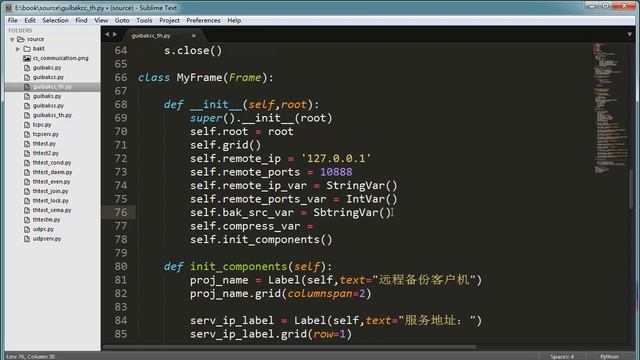
Task: Open the Project menu
Action: (x=169, y=20)
